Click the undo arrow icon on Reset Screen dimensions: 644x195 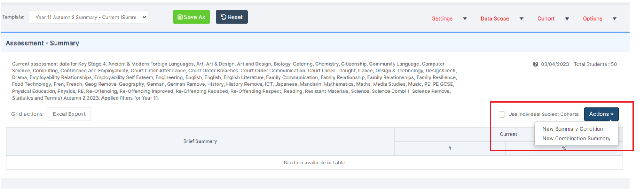pos(224,17)
